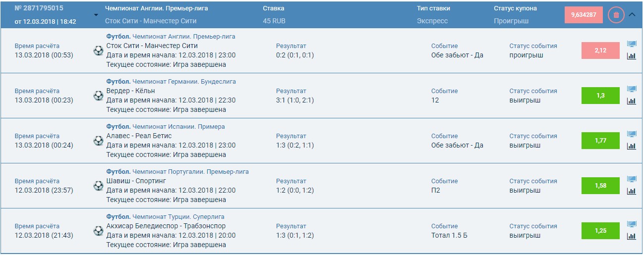Click the red 9,634287 total odds badge
644x256 pixels.
(x=584, y=15)
